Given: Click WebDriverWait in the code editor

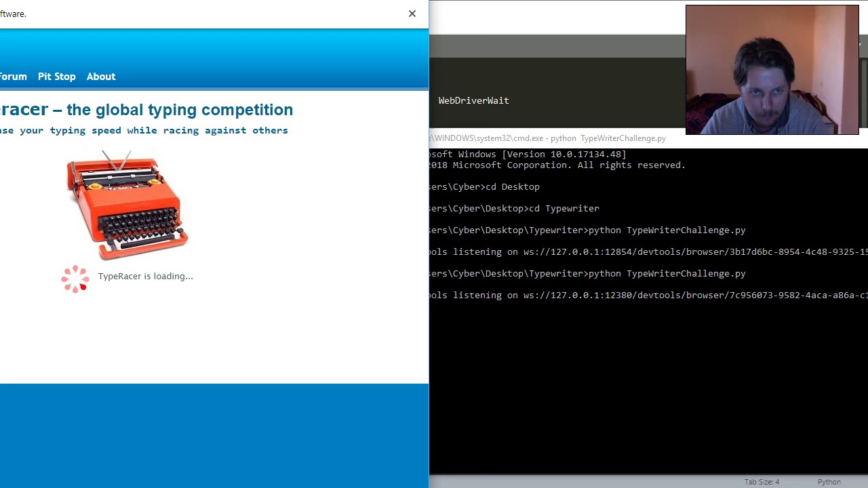Looking at the screenshot, I should pos(473,100).
